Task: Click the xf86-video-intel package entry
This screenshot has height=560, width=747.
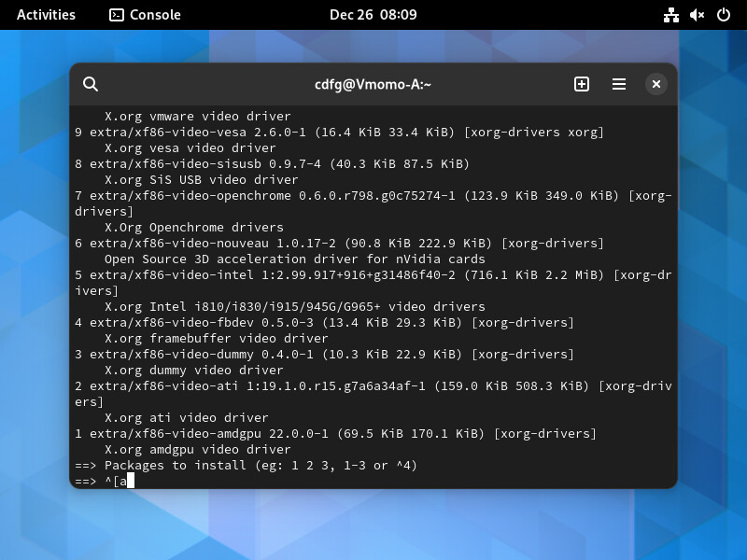Action: [x=373, y=283]
